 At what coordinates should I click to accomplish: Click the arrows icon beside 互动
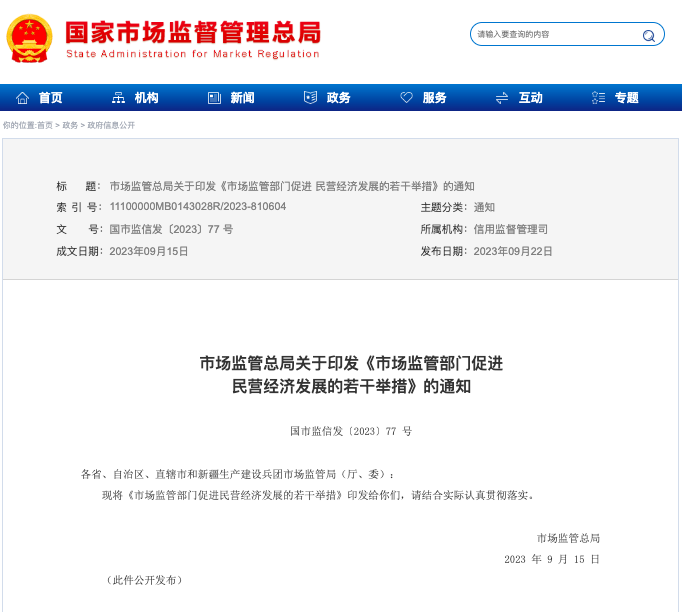pyautogui.click(x=502, y=98)
